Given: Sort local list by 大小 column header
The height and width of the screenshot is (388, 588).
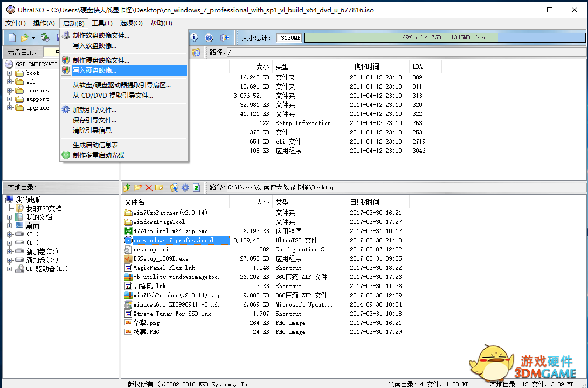Looking at the screenshot, I should (x=251, y=202).
